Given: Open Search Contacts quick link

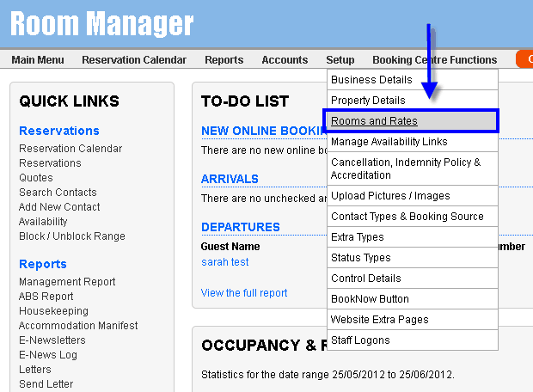Looking at the screenshot, I should coord(58,193).
